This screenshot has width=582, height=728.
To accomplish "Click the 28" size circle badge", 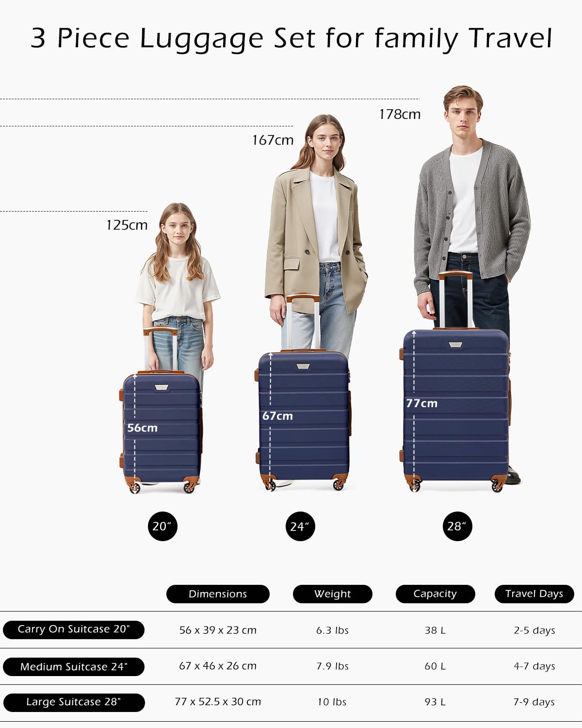I will [457, 526].
